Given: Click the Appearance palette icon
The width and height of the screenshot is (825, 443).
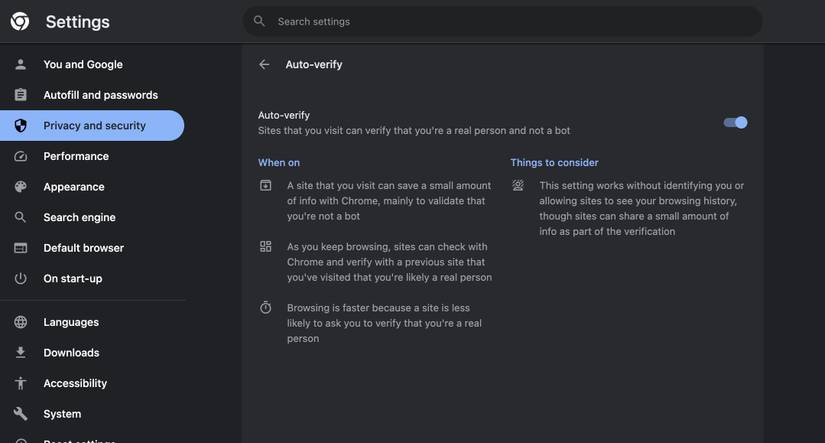Looking at the screenshot, I should [x=20, y=187].
